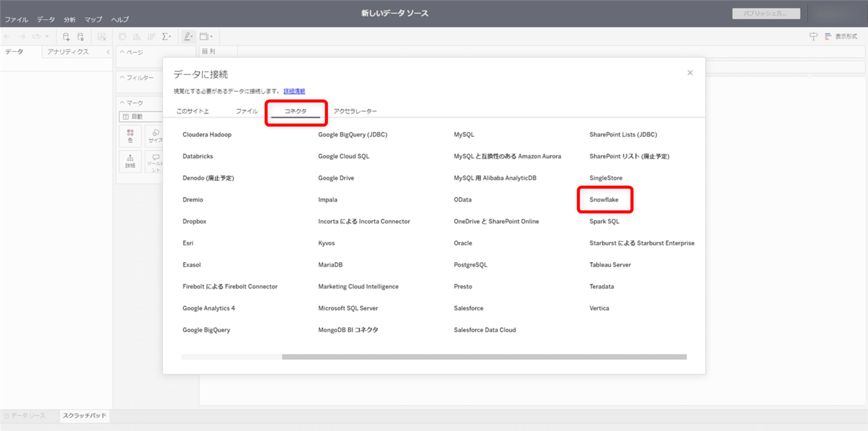Open the 分析 menu
The width and height of the screenshot is (868, 431).
(x=69, y=20)
